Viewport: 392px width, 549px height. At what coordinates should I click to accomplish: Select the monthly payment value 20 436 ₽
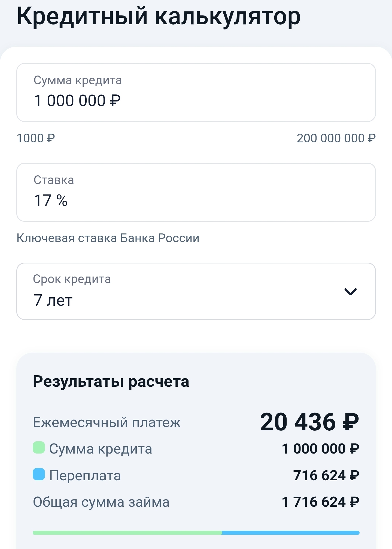click(x=309, y=422)
